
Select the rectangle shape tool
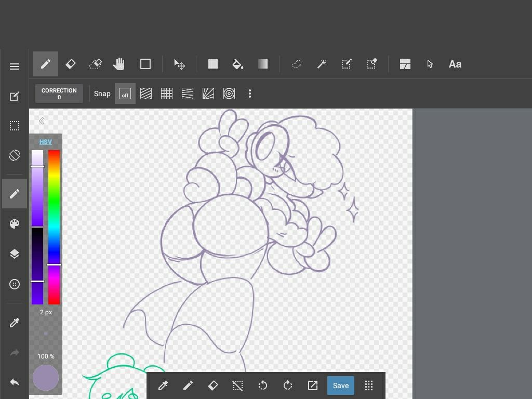point(145,64)
